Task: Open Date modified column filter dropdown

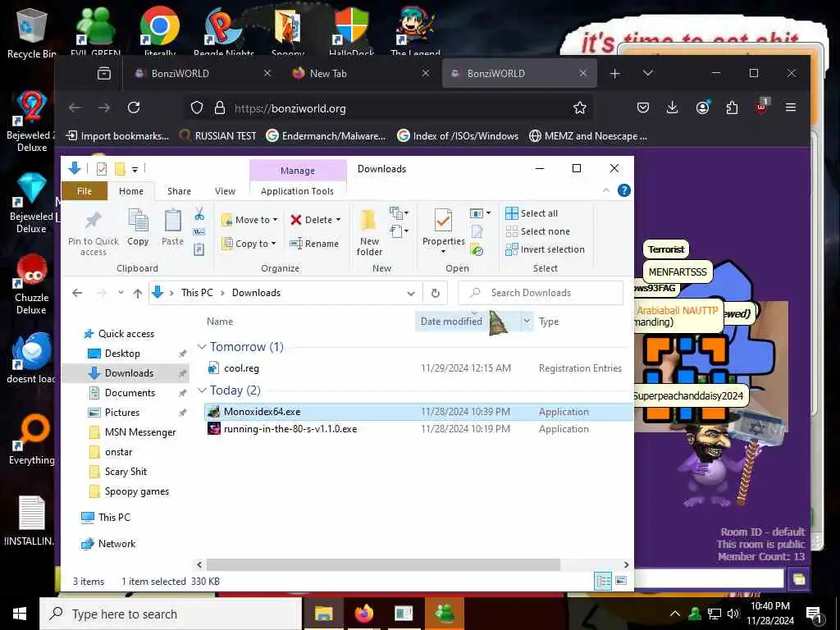Action: coord(527,322)
